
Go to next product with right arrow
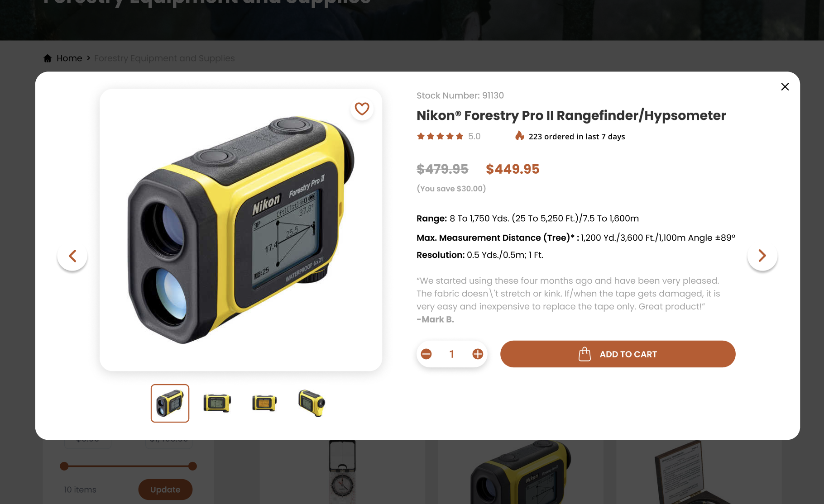tap(762, 256)
